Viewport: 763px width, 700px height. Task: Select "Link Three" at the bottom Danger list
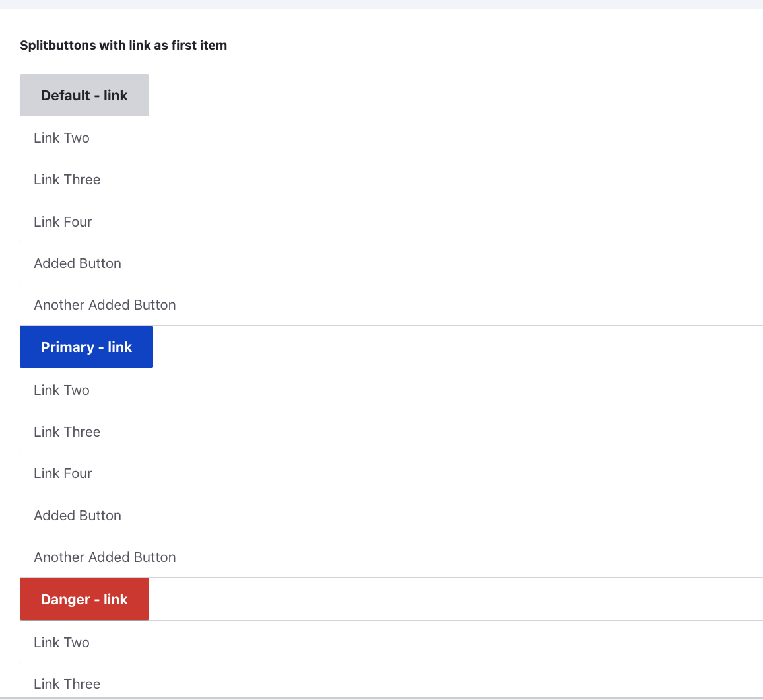[x=67, y=683]
